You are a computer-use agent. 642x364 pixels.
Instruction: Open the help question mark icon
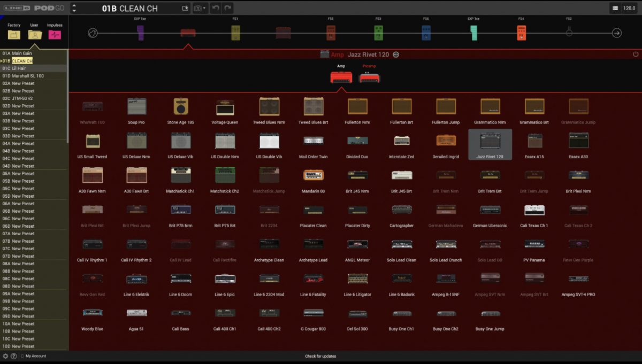[x=13, y=356]
